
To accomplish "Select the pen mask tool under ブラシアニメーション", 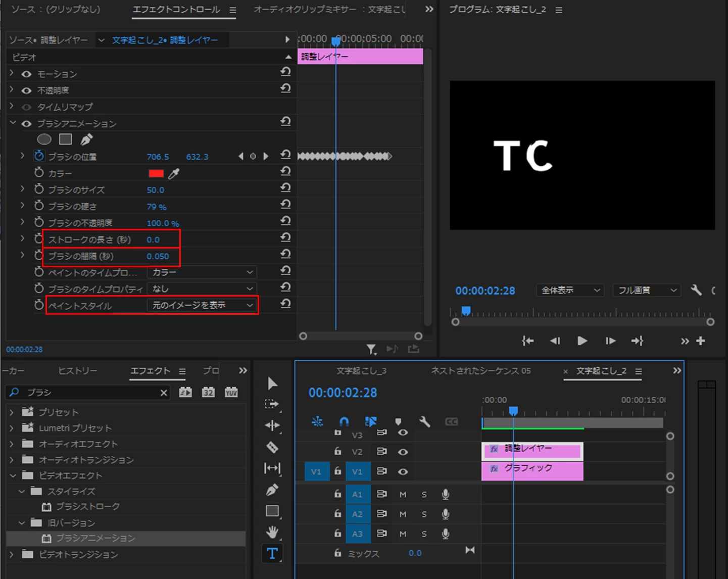I will click(x=87, y=139).
